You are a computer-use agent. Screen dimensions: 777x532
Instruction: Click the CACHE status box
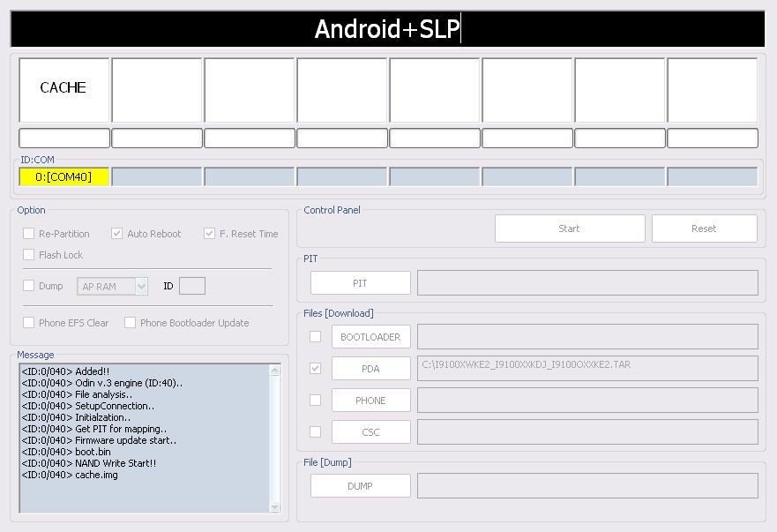(x=64, y=90)
